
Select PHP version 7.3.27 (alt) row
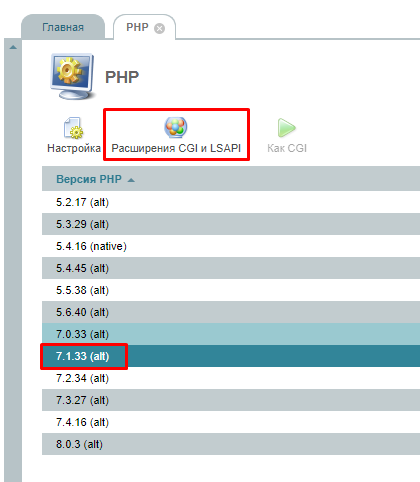231,400
